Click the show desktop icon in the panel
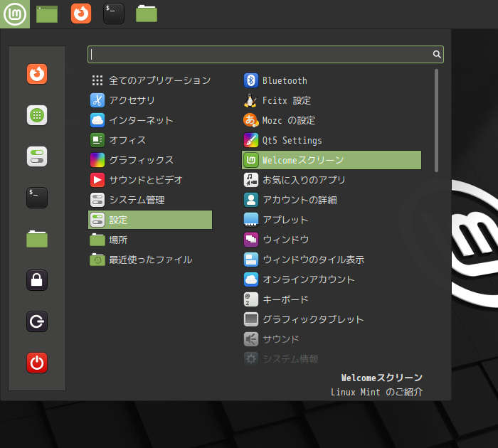The height and width of the screenshot is (448, 498). [47, 14]
